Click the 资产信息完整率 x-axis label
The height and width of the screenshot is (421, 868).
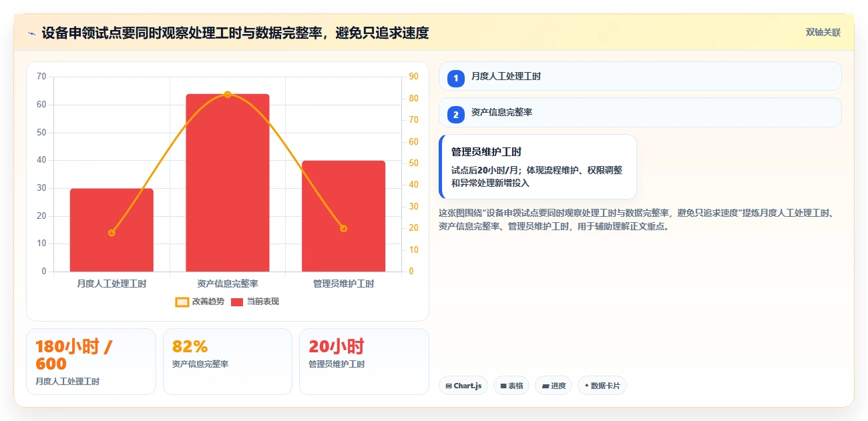point(228,284)
